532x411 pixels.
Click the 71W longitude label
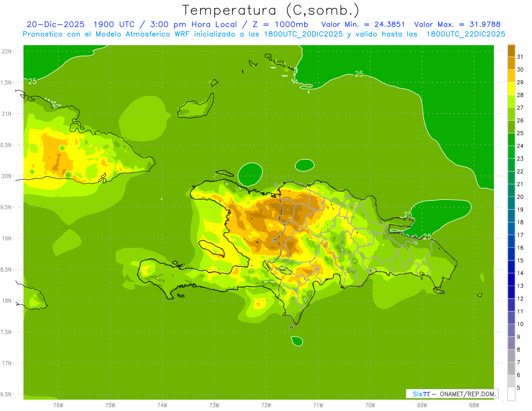point(318,405)
